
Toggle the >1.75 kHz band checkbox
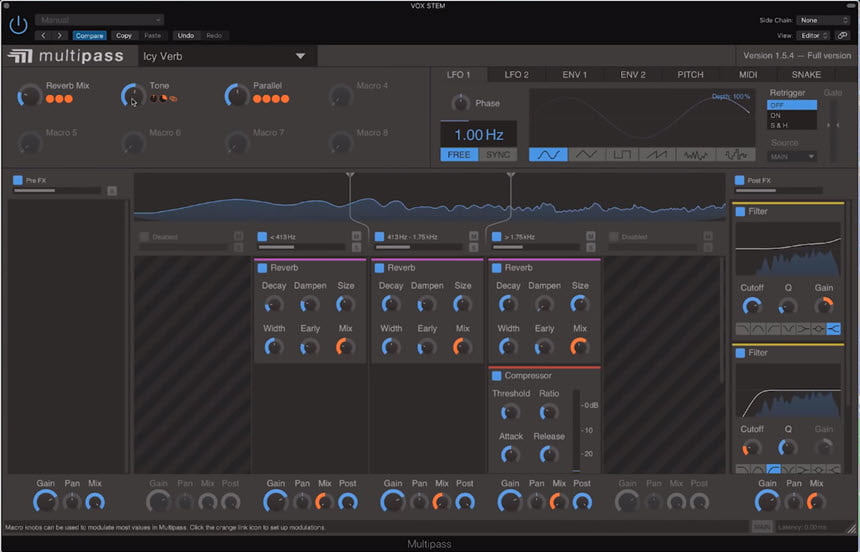(496, 236)
